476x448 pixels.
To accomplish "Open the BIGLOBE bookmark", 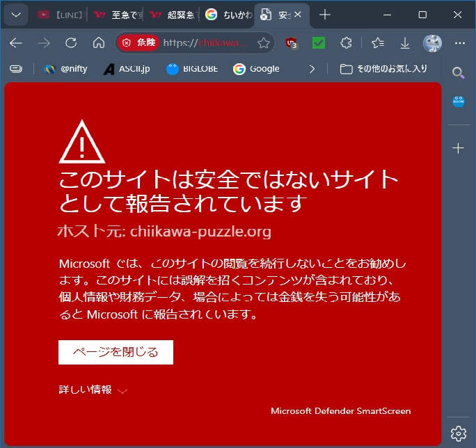I will coord(192,69).
